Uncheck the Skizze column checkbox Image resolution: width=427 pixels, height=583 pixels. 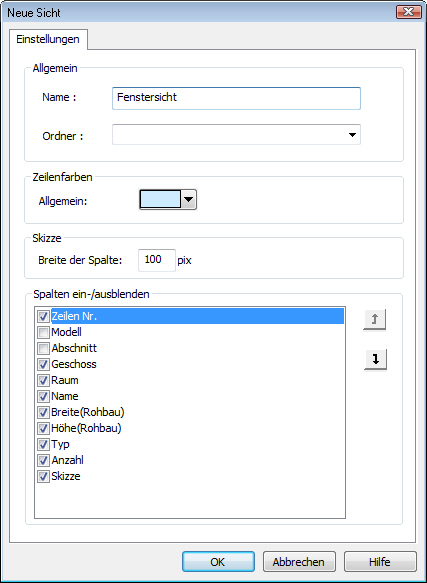43,476
